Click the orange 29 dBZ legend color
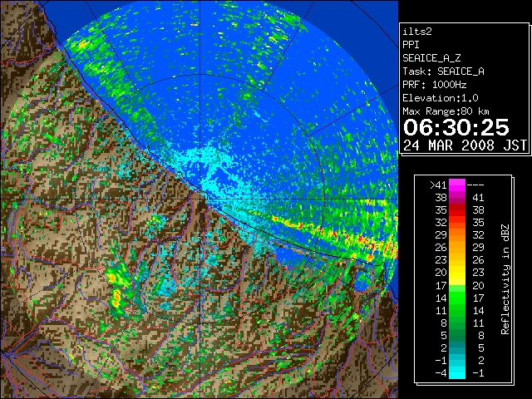 pyautogui.click(x=457, y=235)
